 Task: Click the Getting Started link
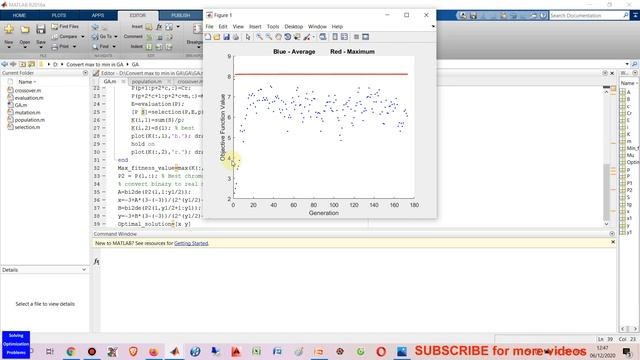point(191,243)
